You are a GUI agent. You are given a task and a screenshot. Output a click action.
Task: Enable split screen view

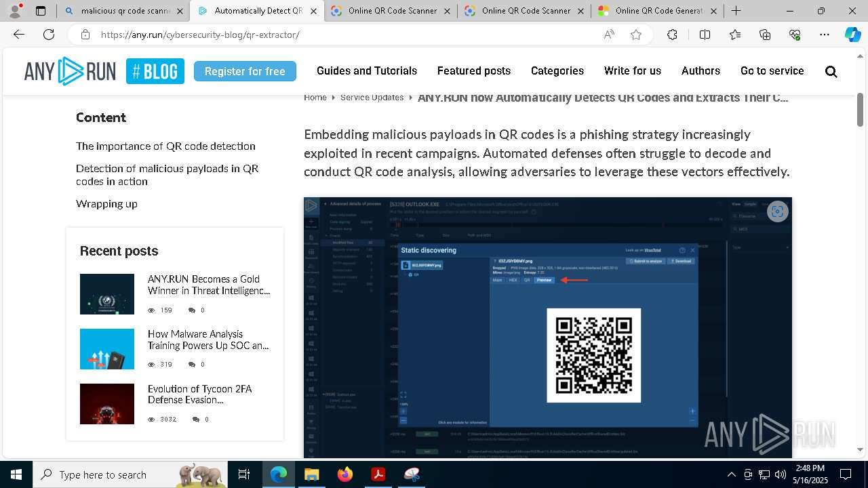click(705, 35)
